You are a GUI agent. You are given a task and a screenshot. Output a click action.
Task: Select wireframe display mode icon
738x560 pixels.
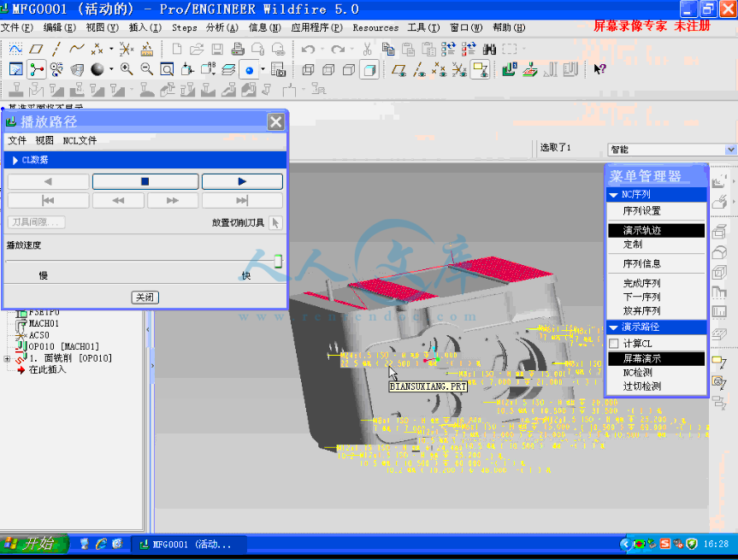[x=308, y=70]
